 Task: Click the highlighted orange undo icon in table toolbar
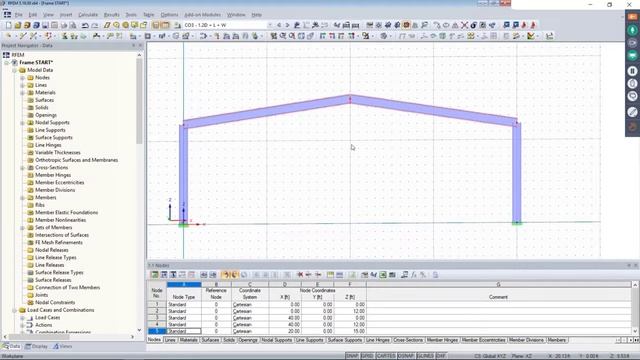point(225,275)
